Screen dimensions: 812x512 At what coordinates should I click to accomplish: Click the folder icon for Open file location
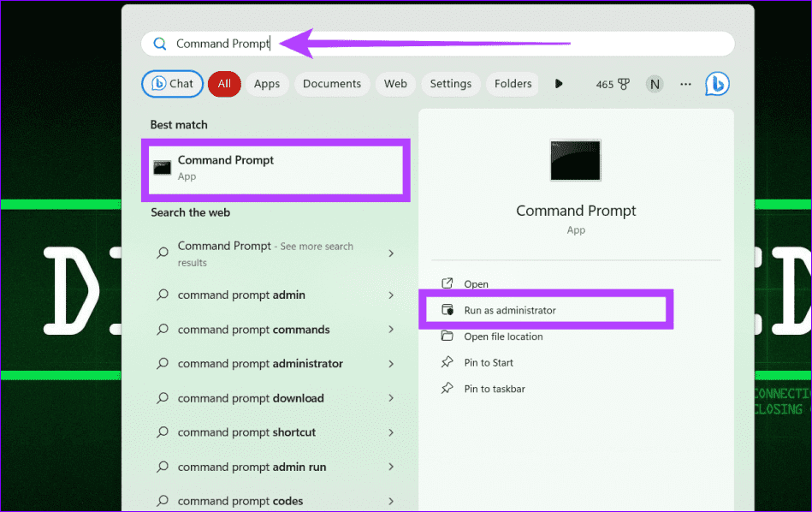click(447, 336)
